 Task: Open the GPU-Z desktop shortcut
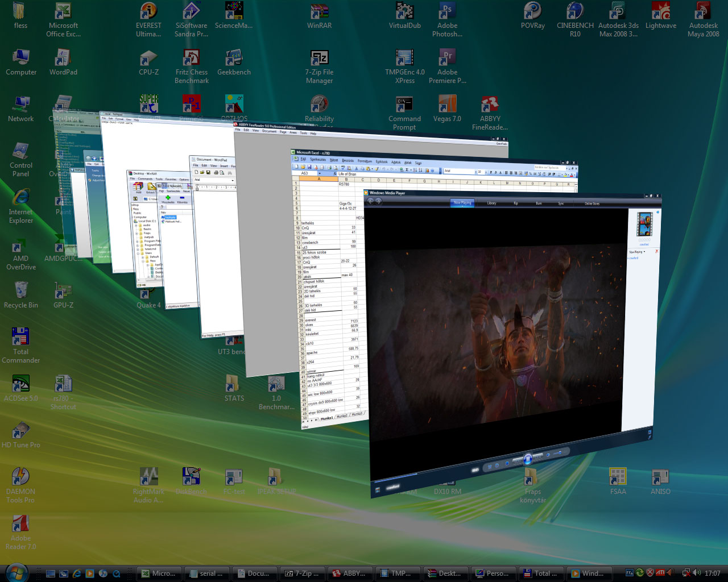[63, 296]
